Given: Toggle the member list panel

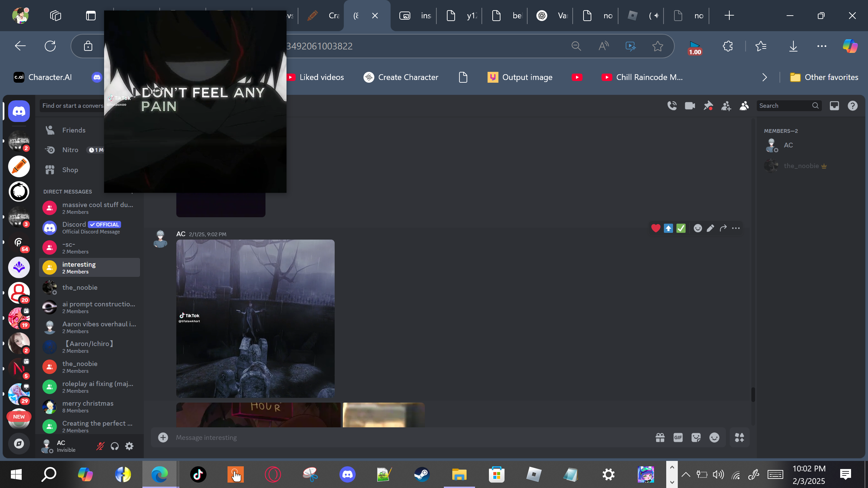Looking at the screenshot, I should pos(744,106).
